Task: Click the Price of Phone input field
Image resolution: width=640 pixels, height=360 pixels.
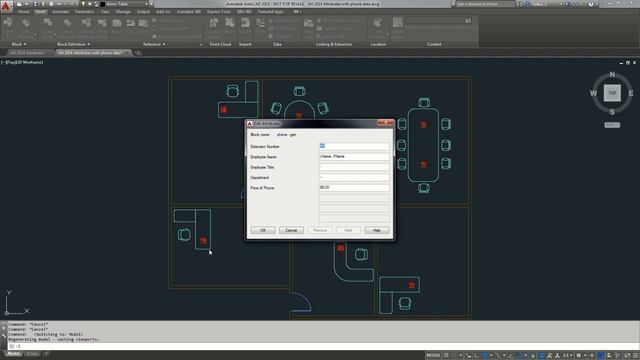Action: pyautogui.click(x=354, y=187)
